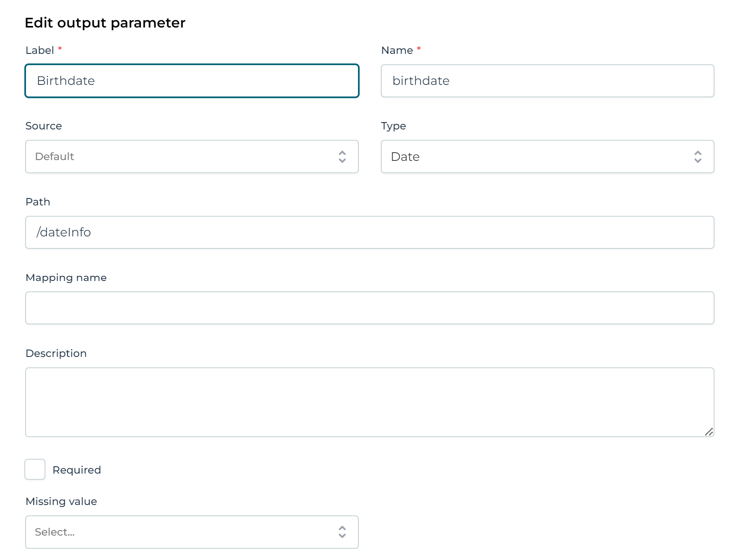Click the "Description" field label text
735x560 pixels.
56,353
